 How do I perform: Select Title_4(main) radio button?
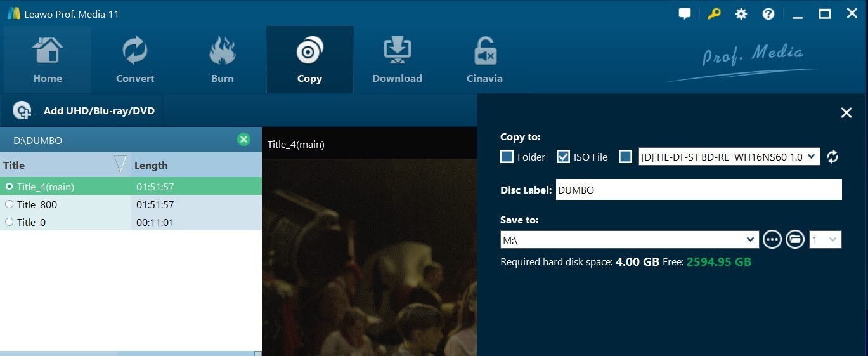[10, 187]
